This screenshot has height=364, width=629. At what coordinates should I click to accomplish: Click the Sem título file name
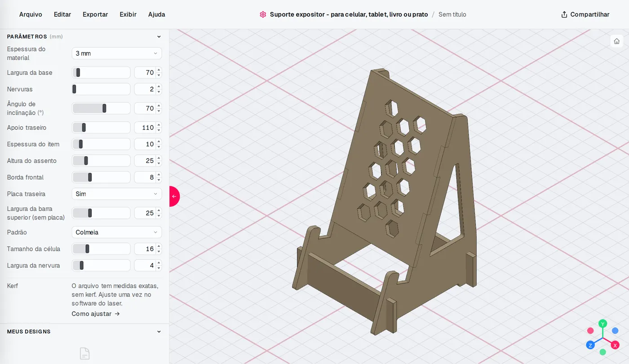coord(452,14)
